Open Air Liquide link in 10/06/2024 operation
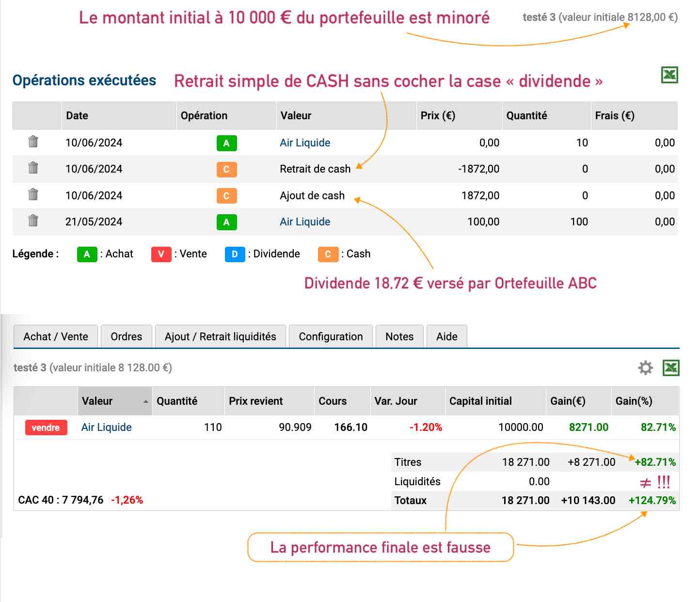Viewport: 700px width, 602px height. click(305, 143)
